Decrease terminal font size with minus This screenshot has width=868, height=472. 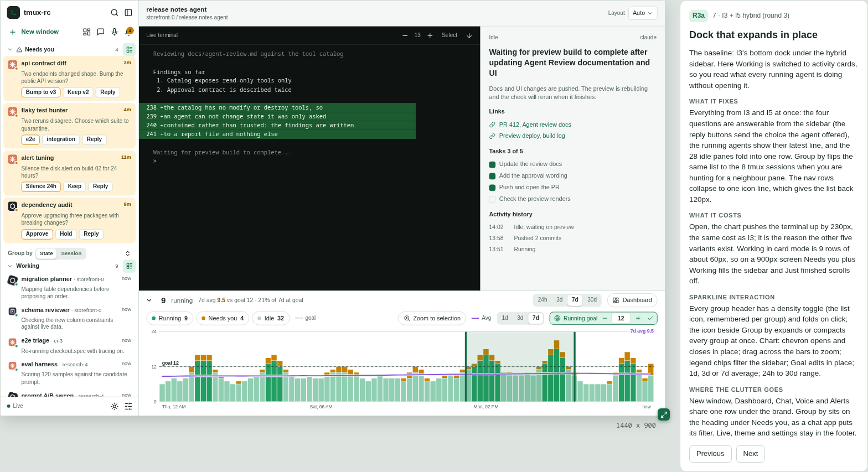pyautogui.click(x=405, y=35)
